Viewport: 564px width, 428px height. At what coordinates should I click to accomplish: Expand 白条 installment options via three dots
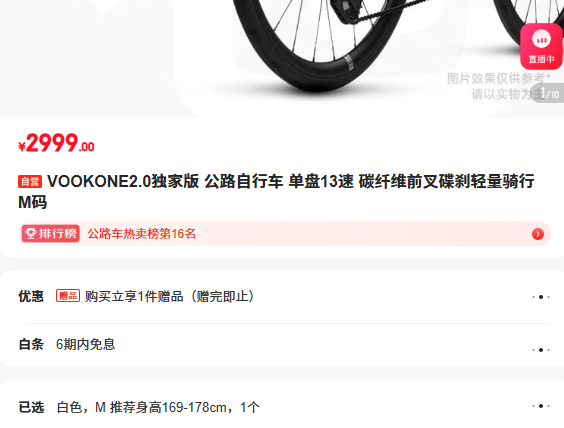pos(541,350)
